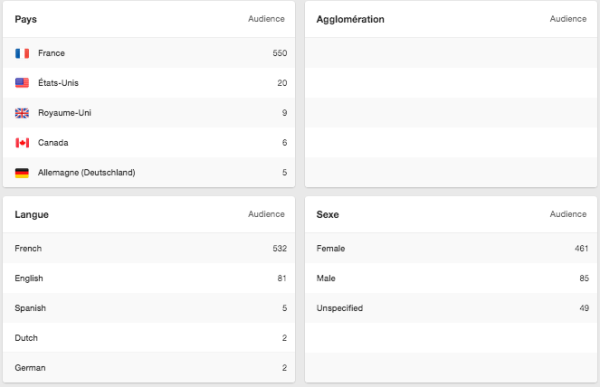Select the Unspecified gender row
The image size is (600, 387).
pos(451,308)
